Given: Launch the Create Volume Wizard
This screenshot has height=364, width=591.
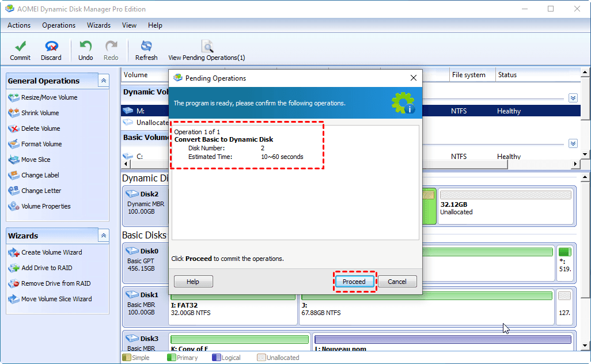Looking at the screenshot, I should (51, 252).
